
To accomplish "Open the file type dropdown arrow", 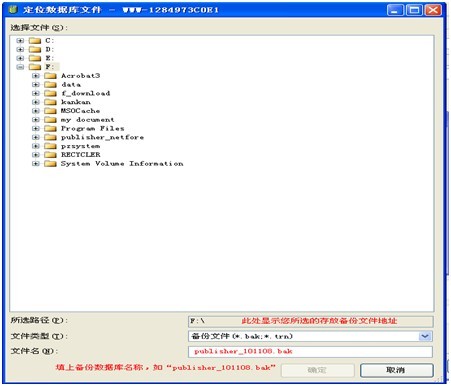I will 425,336.
